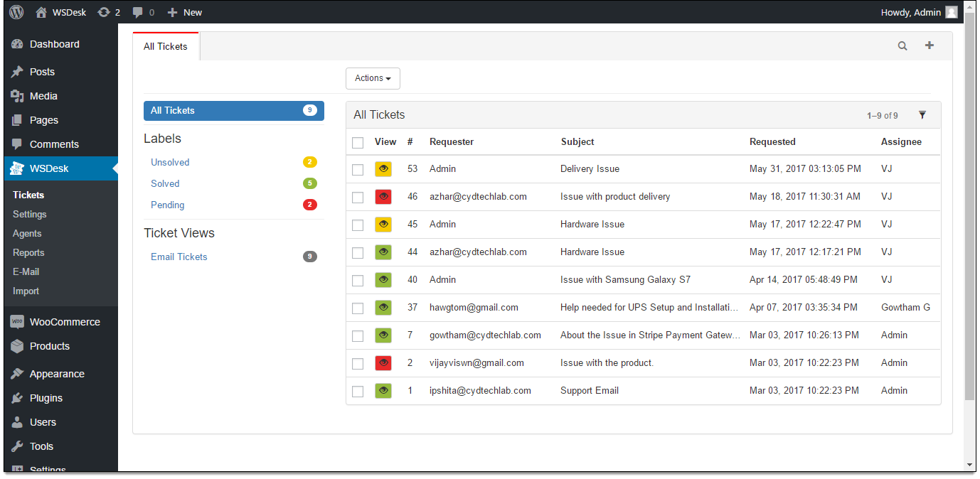Click the green count badge on Email Tickets

coord(309,257)
